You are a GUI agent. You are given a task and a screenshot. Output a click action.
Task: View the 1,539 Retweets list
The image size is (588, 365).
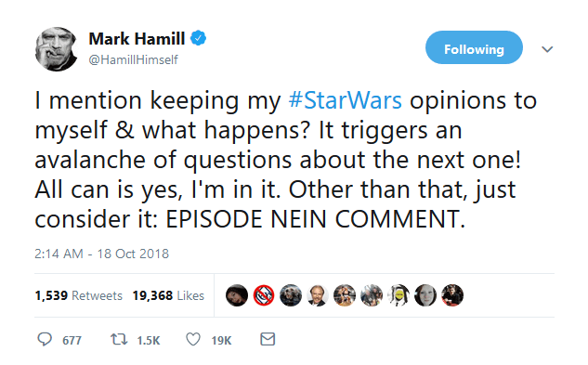click(79, 295)
